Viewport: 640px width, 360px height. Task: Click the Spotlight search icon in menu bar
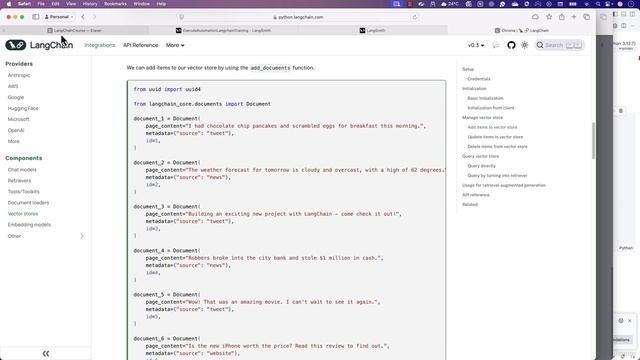[x=598, y=4]
